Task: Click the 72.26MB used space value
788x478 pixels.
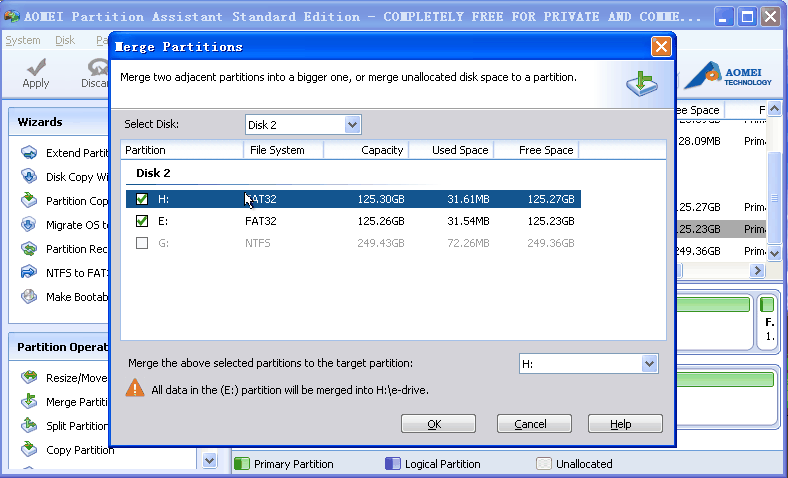Action: (468, 243)
